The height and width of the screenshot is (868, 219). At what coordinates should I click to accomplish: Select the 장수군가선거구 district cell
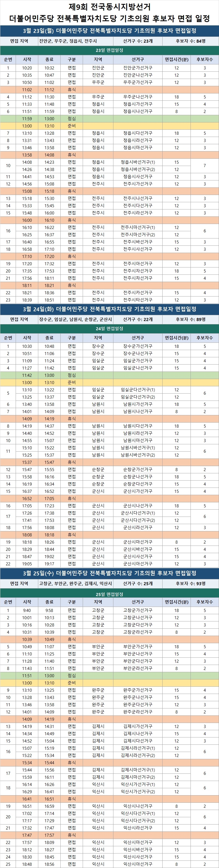tap(138, 346)
